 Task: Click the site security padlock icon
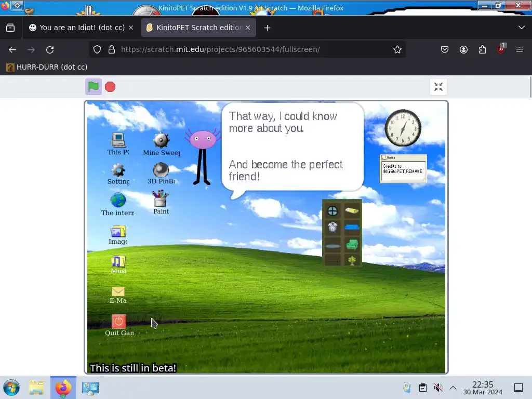tap(112, 49)
